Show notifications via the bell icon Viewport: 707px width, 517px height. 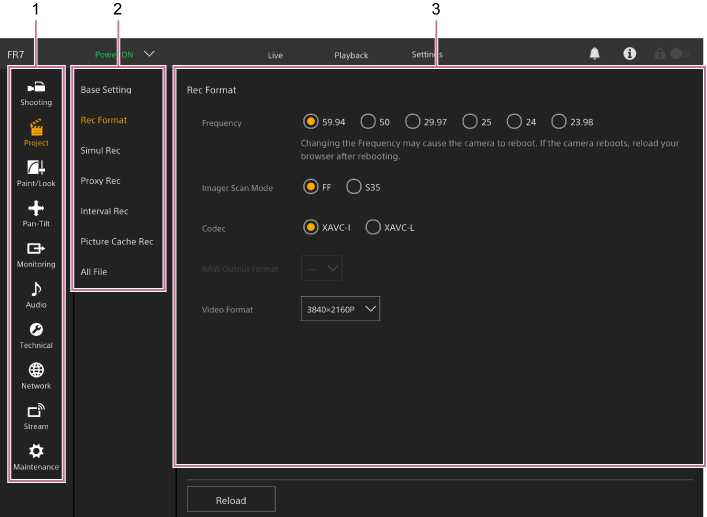click(595, 54)
